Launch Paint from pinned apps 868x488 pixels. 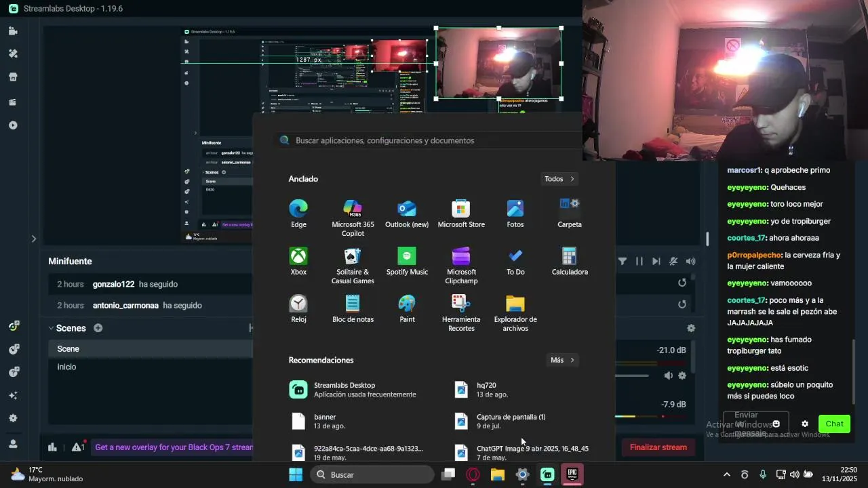(407, 308)
